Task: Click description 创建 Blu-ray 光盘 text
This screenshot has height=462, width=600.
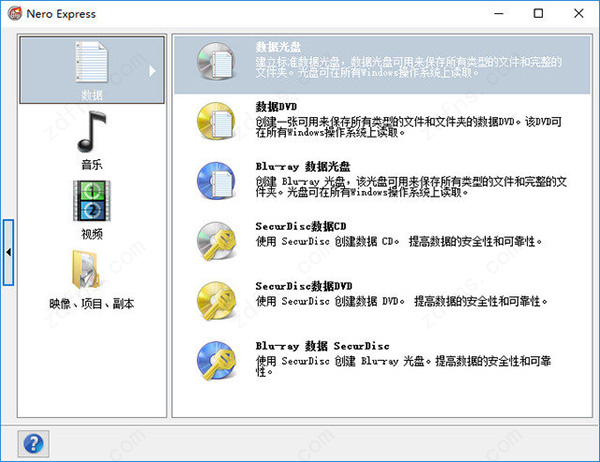Action: click(411, 187)
